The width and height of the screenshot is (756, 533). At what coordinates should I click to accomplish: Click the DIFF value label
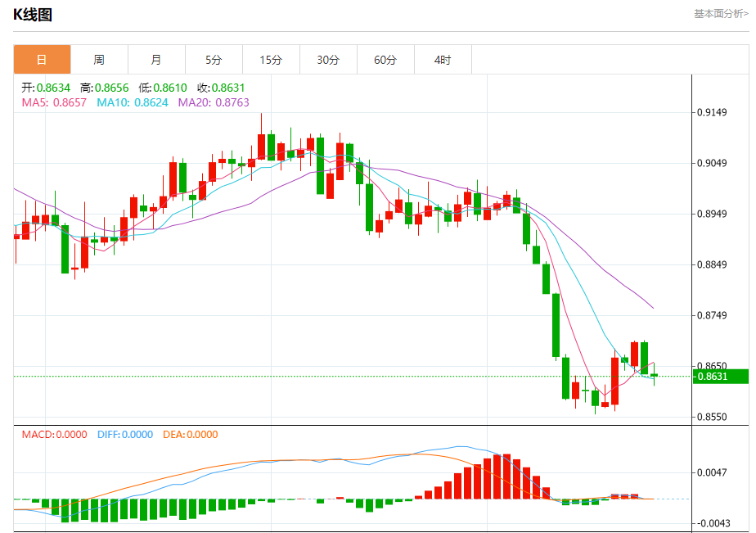pos(125,434)
